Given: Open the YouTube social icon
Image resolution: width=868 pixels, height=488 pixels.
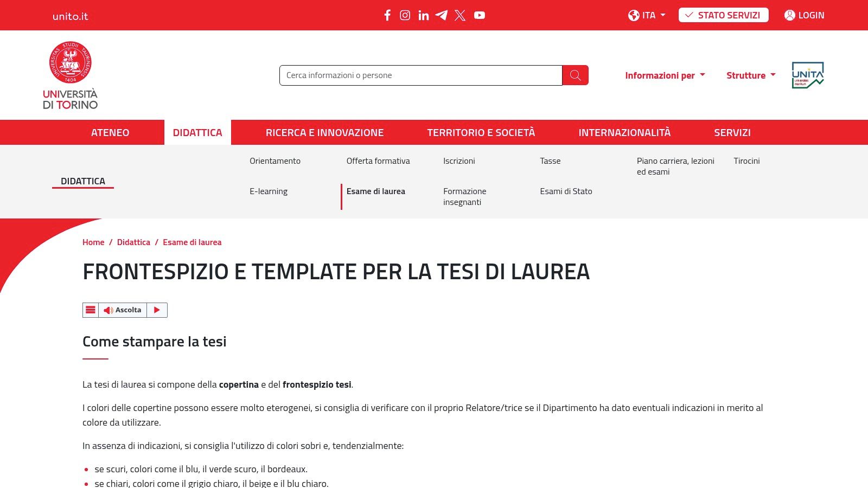Looking at the screenshot, I should [480, 15].
